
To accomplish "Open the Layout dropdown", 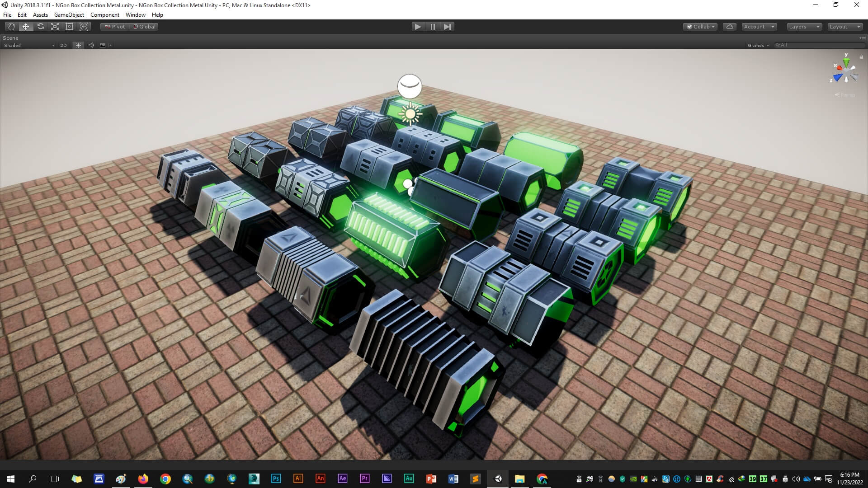I will (844, 27).
